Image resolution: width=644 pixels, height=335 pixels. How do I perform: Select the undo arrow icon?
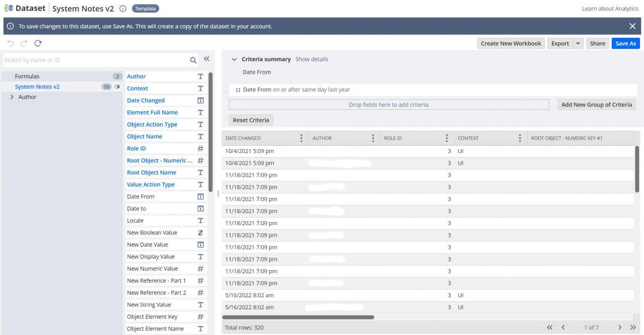[x=11, y=43]
